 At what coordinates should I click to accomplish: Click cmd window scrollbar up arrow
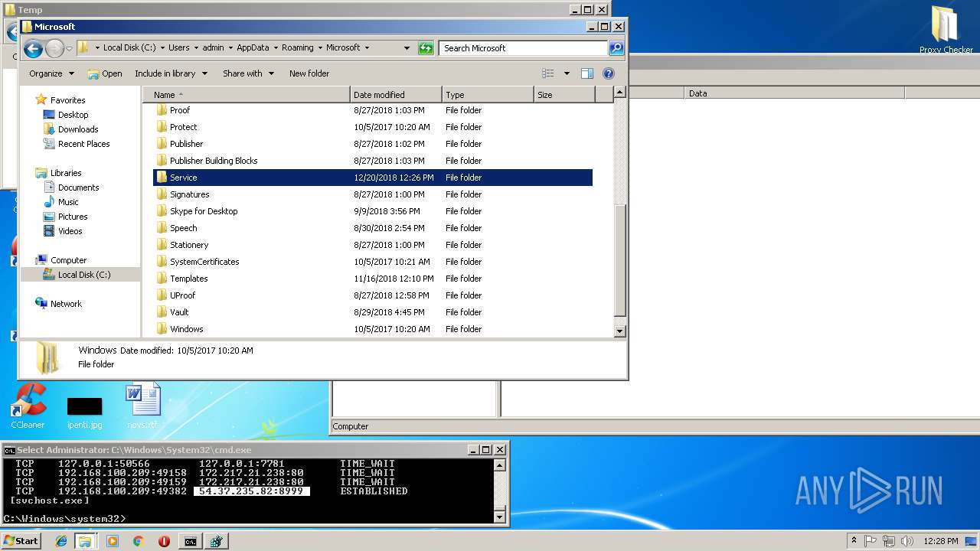[x=500, y=465]
